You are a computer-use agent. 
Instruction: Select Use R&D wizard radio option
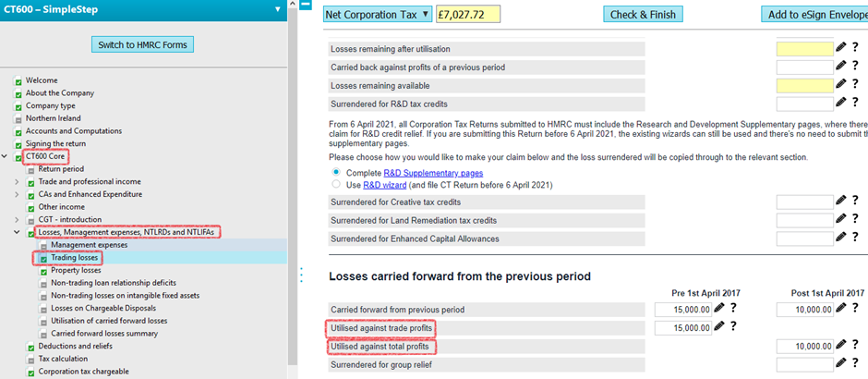coord(336,184)
